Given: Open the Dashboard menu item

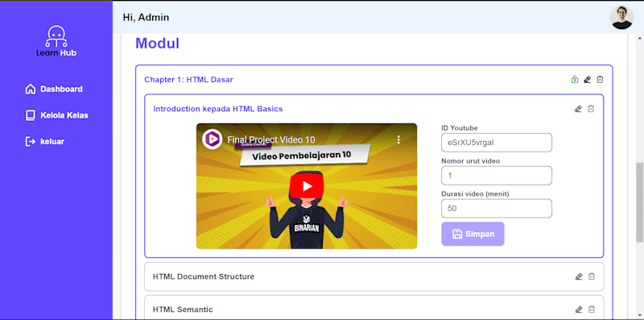Looking at the screenshot, I should 54,89.
